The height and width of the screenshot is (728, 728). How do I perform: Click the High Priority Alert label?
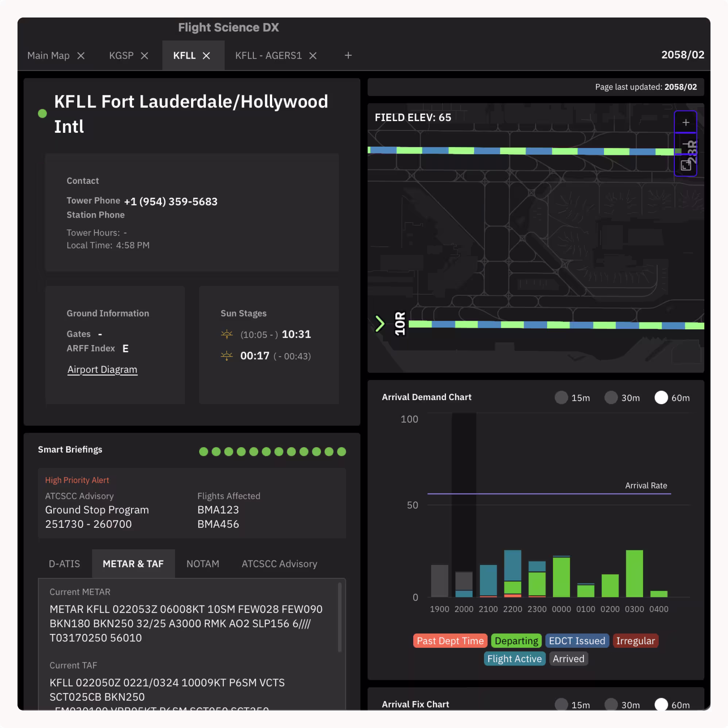pos(77,480)
